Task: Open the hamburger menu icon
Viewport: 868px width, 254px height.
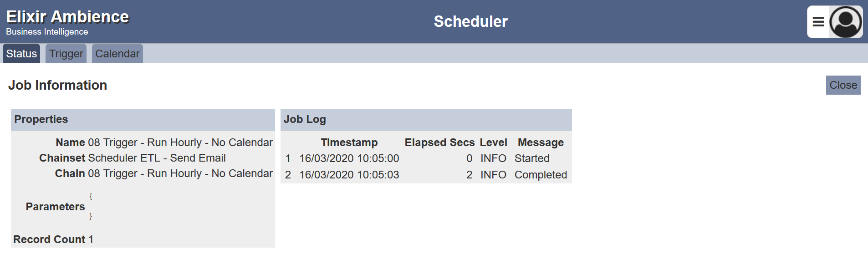Action: pyautogui.click(x=818, y=22)
